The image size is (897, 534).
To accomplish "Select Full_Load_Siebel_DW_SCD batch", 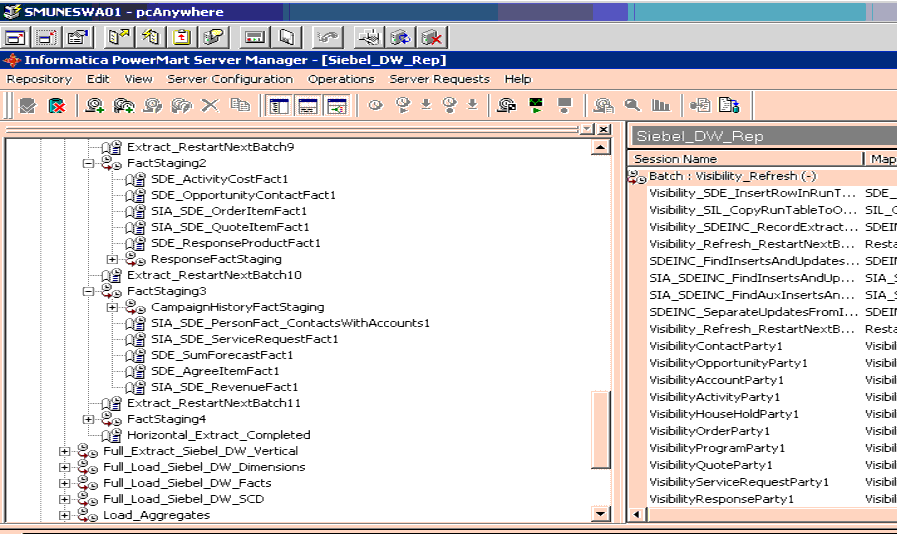I will point(183,500).
